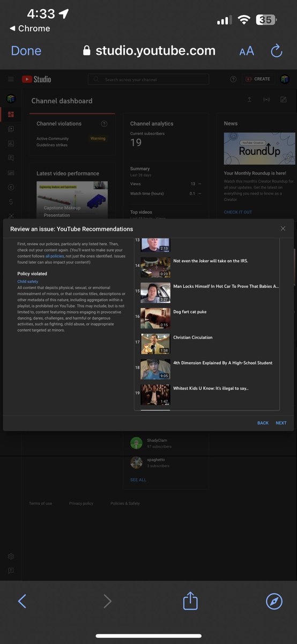The height and width of the screenshot is (644, 297).
Task: Open the Subtitles sidebar icon
Action: [11, 173]
